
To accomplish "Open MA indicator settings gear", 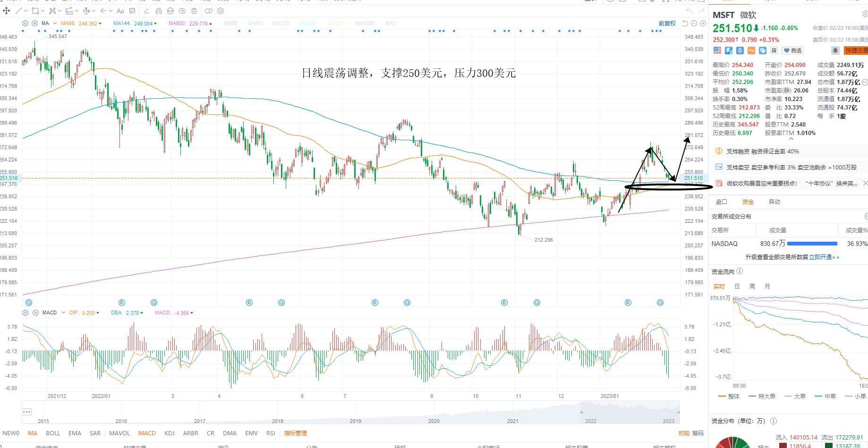I will point(26,23).
